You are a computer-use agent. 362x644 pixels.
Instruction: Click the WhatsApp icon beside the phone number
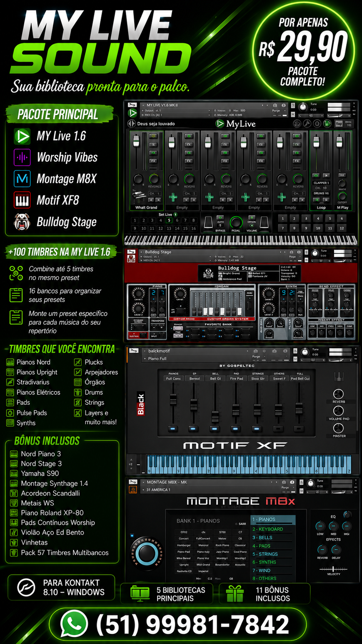(x=74, y=624)
